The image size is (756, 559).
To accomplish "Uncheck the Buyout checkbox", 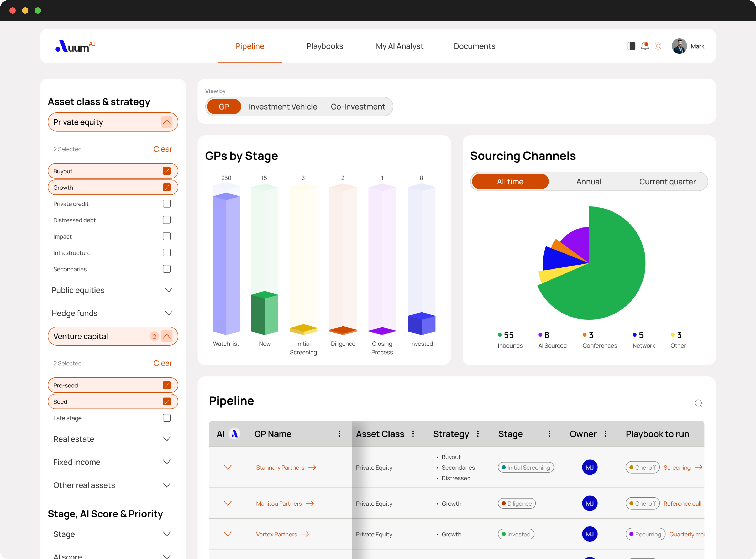I will pyautogui.click(x=167, y=171).
